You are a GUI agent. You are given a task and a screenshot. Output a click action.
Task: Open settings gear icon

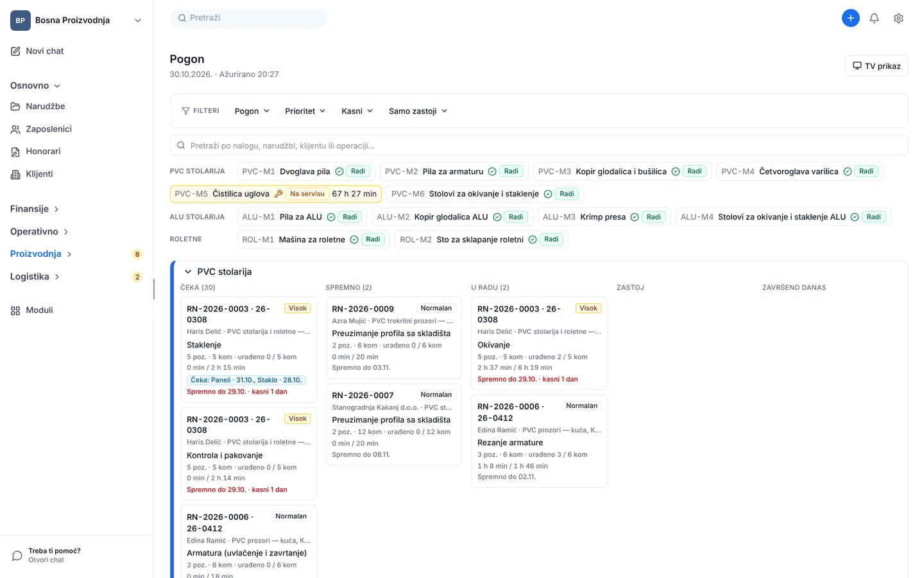898,18
